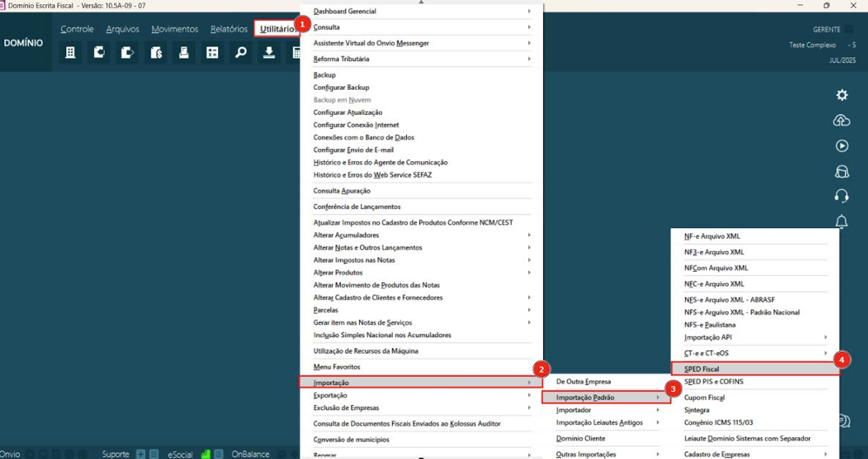Click the magnifying glass search toolbar icon
The width and height of the screenshot is (868, 459).
click(241, 53)
